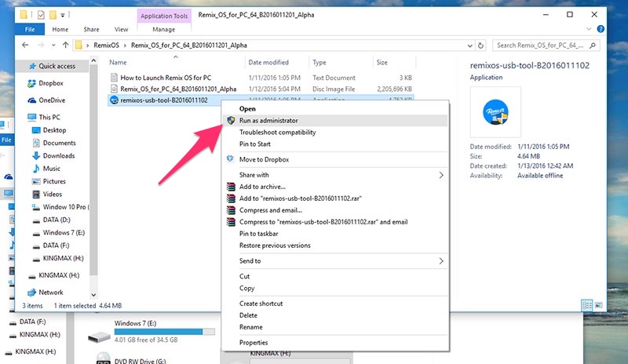Open KINGMAX (H:) under This PC
Screen dimensions: 628x364
point(63,258)
